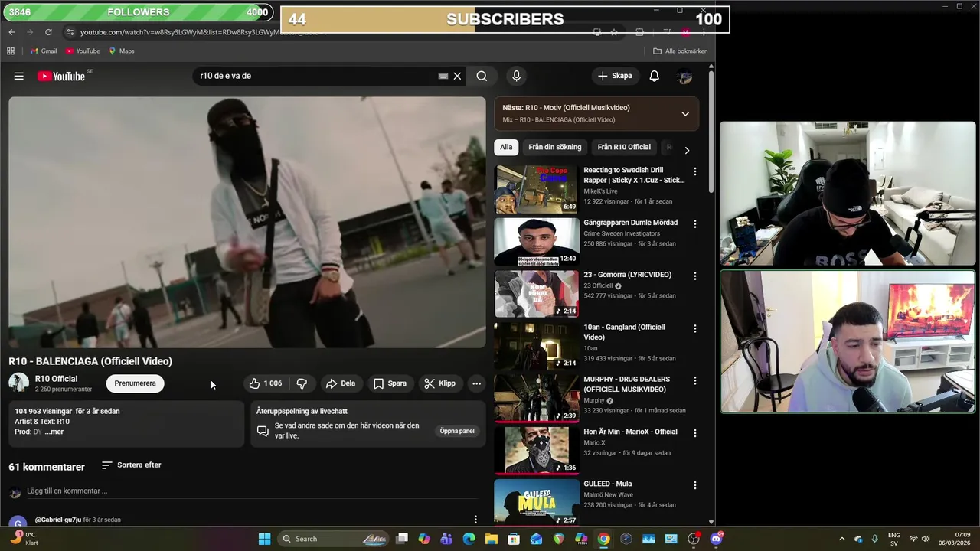Open options for 23 - Gomorra video
This screenshot has width=980, height=551.
[695, 276]
